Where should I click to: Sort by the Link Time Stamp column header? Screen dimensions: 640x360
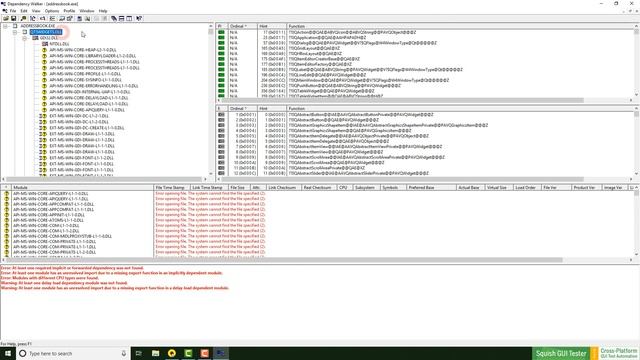point(208,187)
